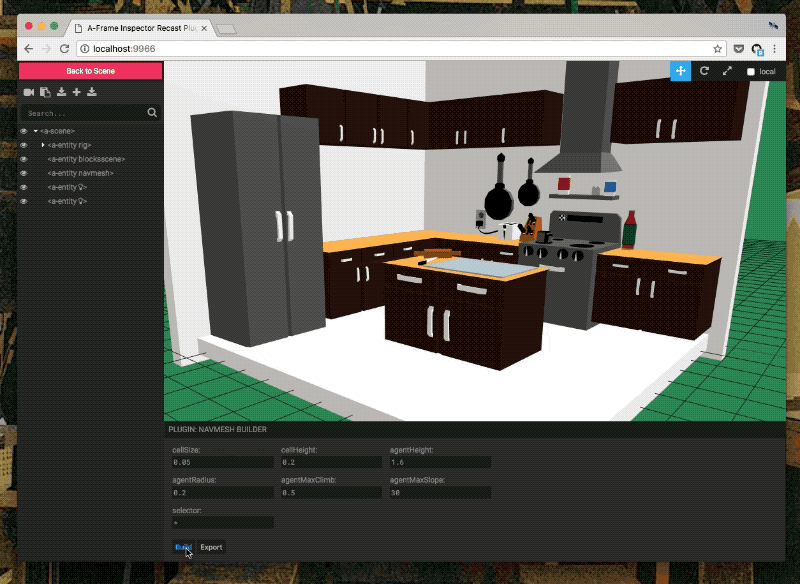This screenshot has height=584, width=800.
Task: Select the scale tool in the viewport toolbar
Action: click(x=726, y=71)
